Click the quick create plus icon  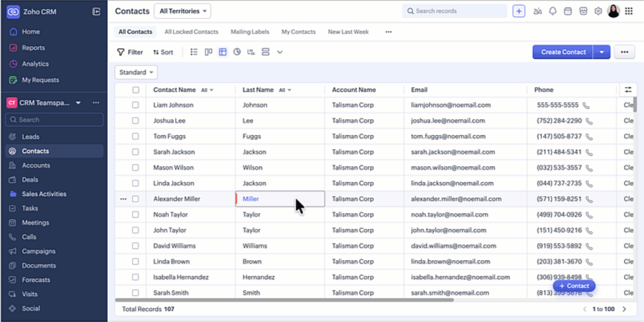(x=519, y=11)
